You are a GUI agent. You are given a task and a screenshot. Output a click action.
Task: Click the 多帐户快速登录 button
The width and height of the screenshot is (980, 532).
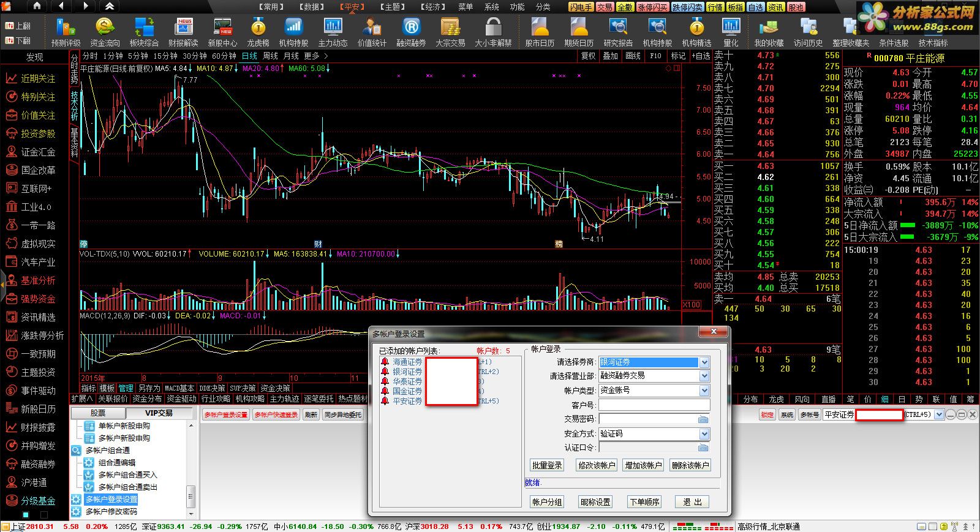click(276, 415)
